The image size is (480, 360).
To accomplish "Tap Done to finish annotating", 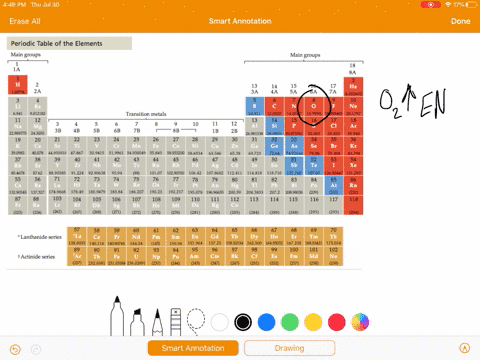I will pyautogui.click(x=460, y=21).
